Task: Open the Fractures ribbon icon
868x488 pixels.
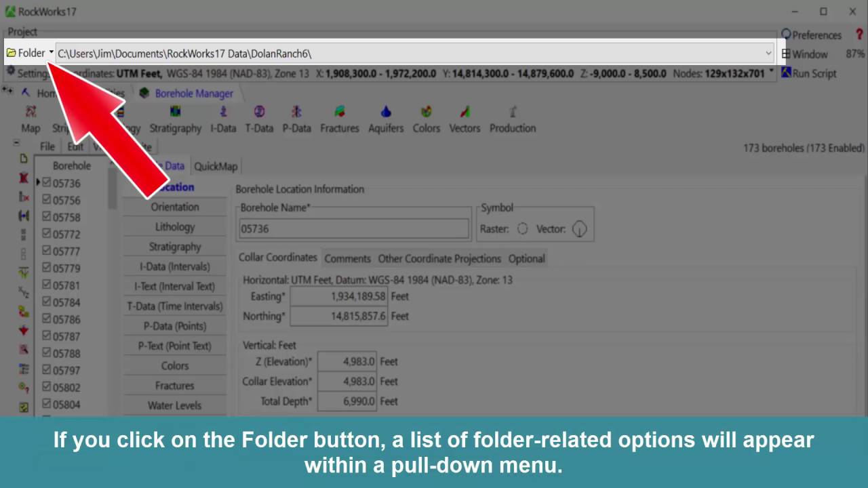Action: coord(340,119)
